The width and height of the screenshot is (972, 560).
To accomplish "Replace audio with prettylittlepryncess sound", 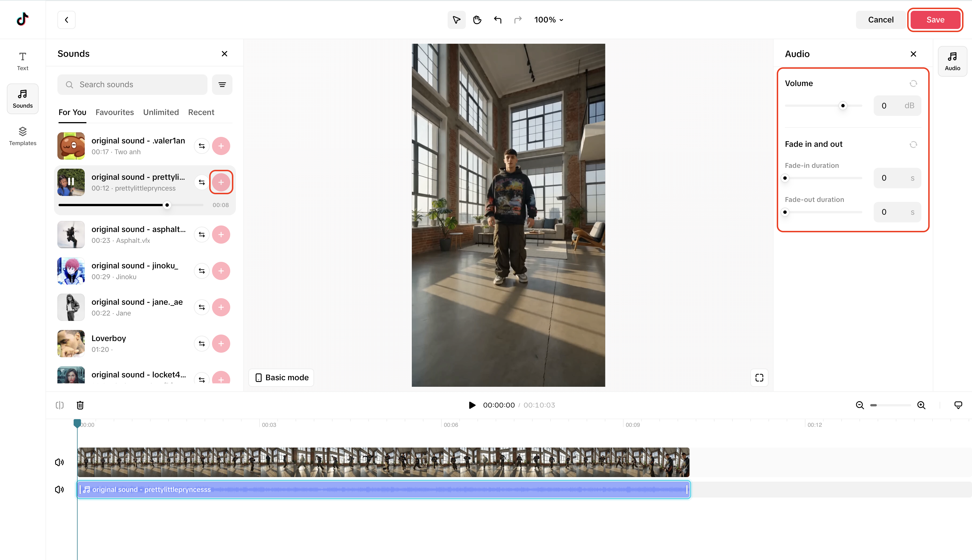I will (202, 182).
